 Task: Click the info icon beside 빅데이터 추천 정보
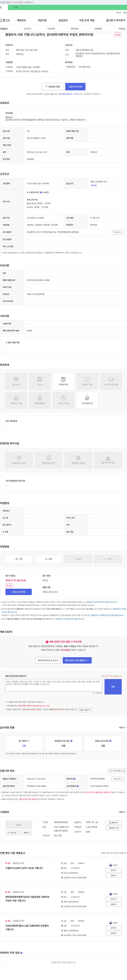[21, 953]
